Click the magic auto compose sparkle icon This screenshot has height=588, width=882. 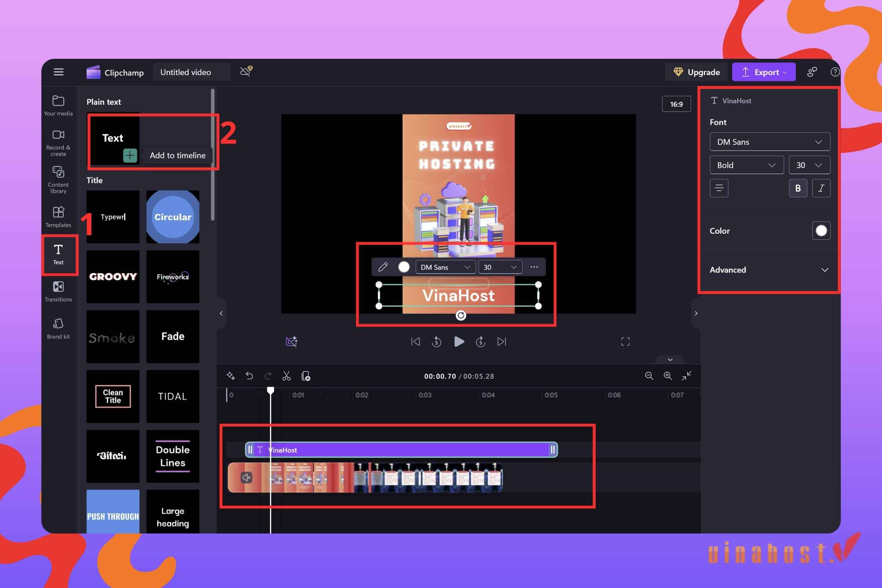click(231, 376)
